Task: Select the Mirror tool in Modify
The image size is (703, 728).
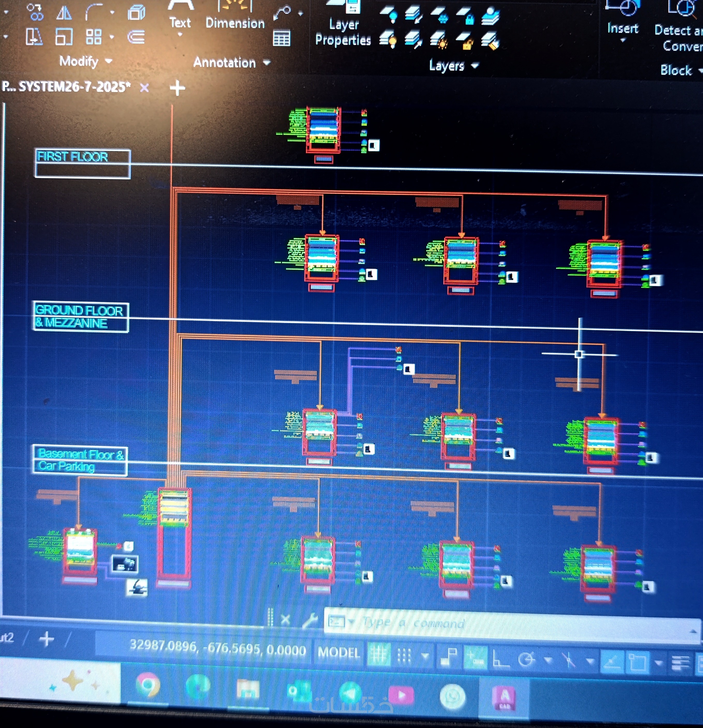Action: 64,13
